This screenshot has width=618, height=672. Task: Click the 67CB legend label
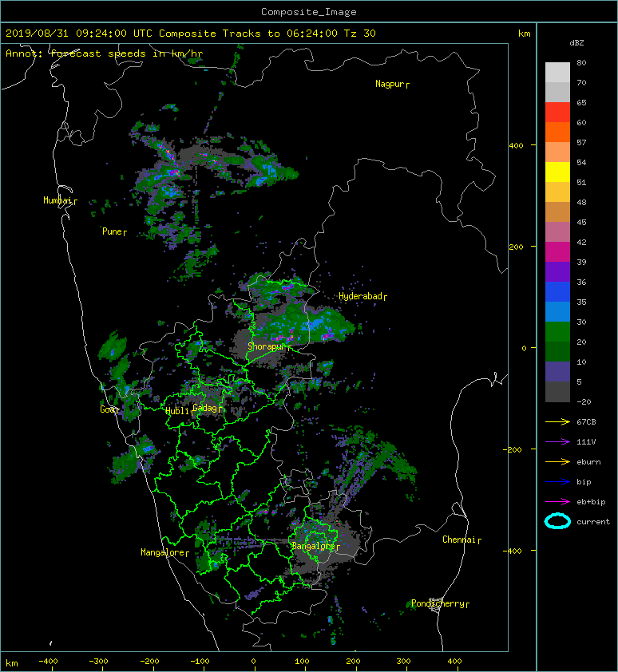586,422
